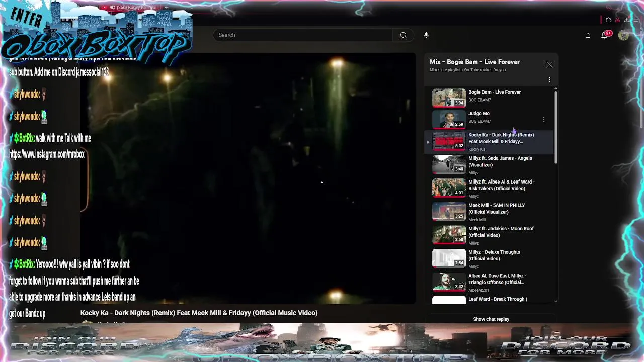Open the browser downloads icon
The width and height of the screenshot is (644, 362).
(x=626, y=20)
